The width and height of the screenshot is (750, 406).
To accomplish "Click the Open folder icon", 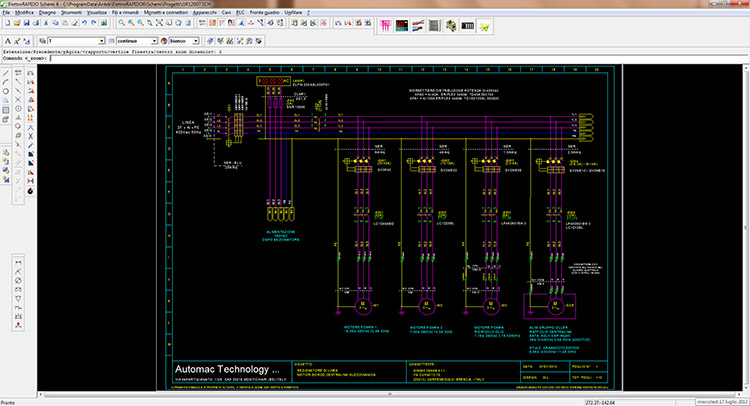I will (17, 23).
